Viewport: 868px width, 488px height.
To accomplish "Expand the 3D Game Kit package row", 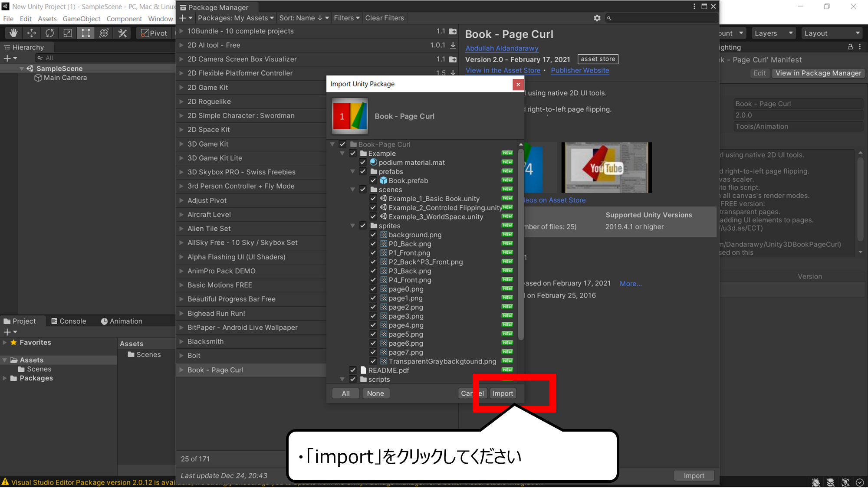I will coord(181,144).
